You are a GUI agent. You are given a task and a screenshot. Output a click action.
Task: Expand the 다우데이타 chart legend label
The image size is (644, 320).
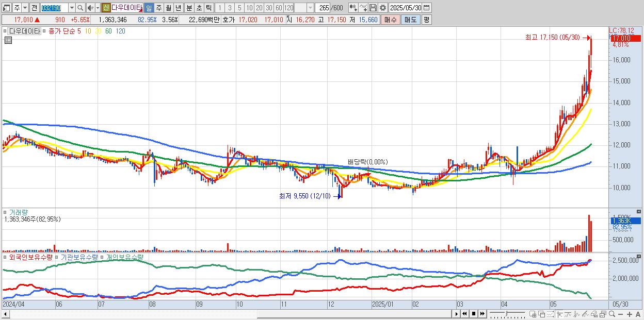(x=24, y=31)
